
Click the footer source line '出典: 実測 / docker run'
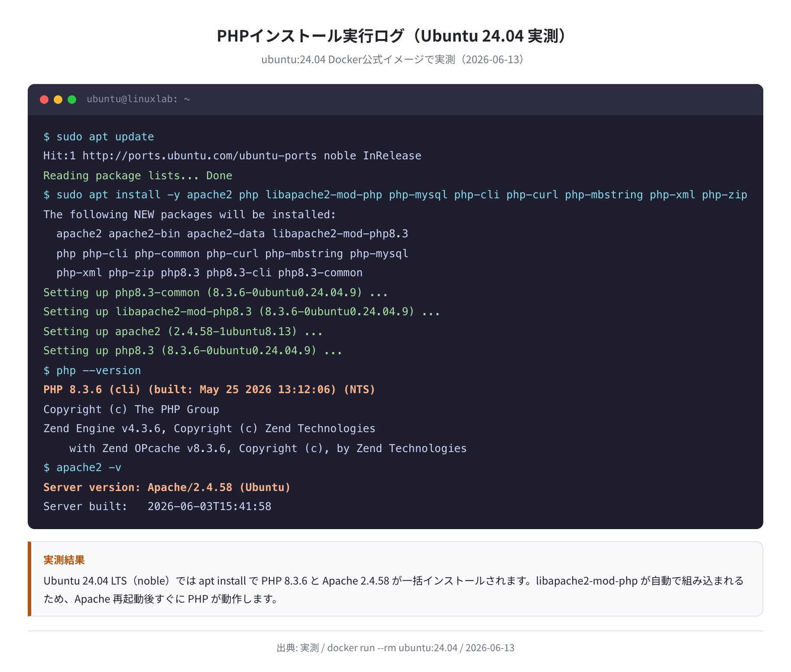(x=395, y=648)
